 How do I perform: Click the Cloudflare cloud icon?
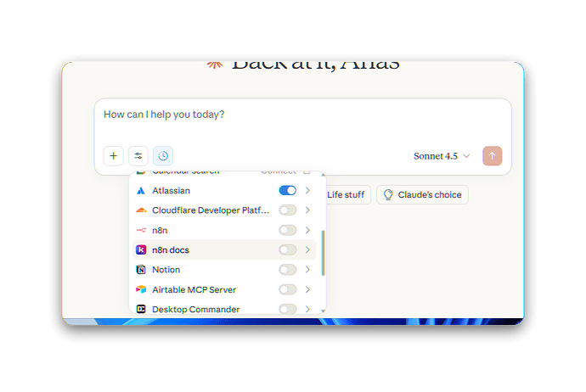[x=141, y=210]
